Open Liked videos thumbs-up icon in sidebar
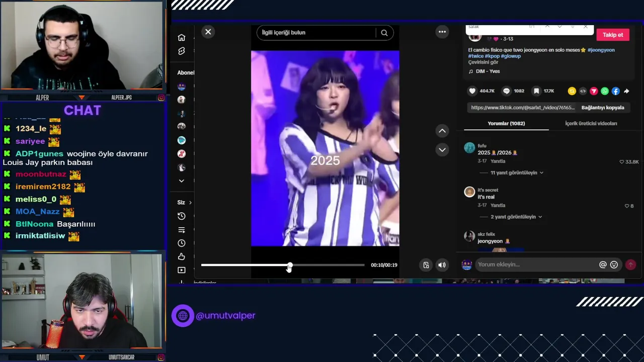The height and width of the screenshot is (362, 644). click(x=182, y=257)
